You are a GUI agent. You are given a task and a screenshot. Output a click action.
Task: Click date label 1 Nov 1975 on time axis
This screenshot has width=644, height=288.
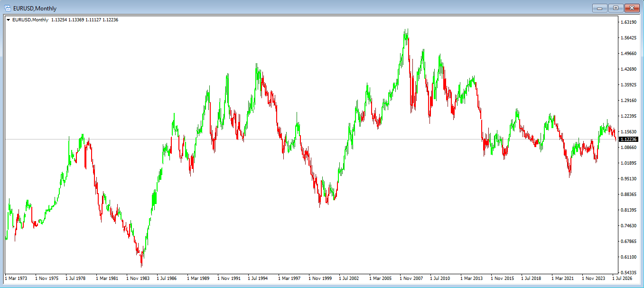pyautogui.click(x=47, y=279)
